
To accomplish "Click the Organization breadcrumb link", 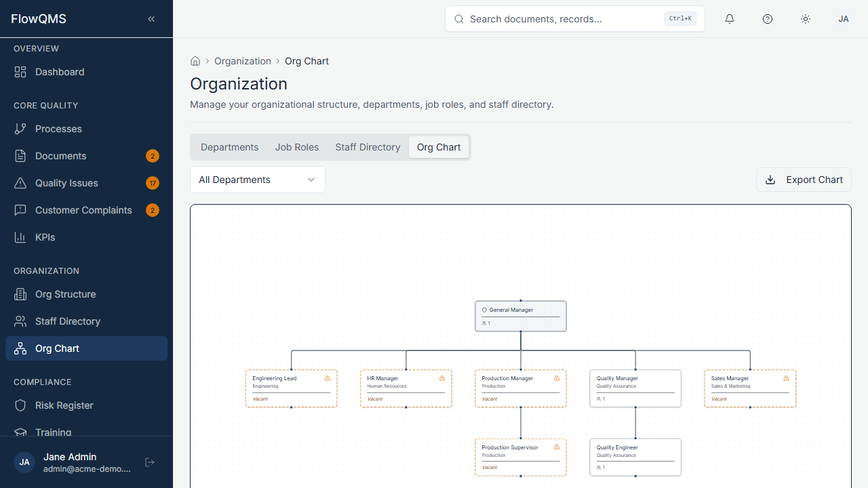I will 243,60.
